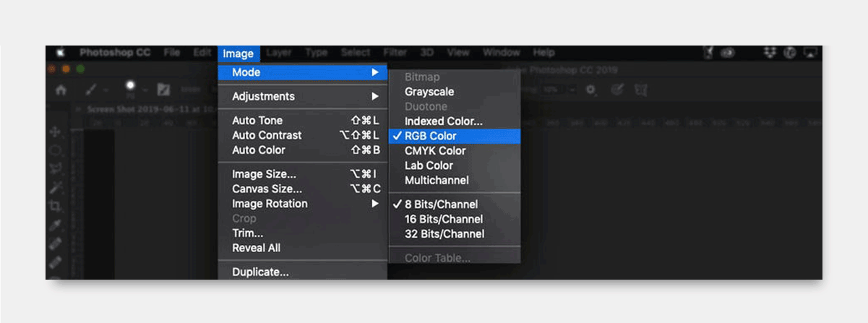The height and width of the screenshot is (323, 868).
Task: Open the Select menu
Action: point(356,53)
